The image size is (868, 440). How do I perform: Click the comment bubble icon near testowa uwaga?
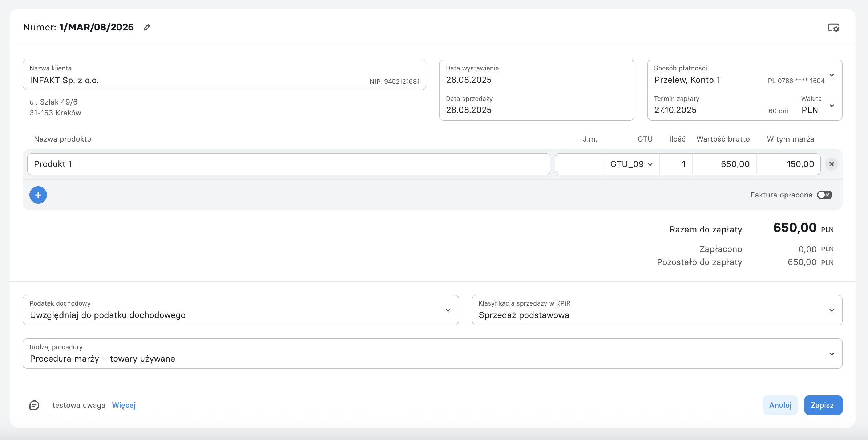(x=34, y=405)
